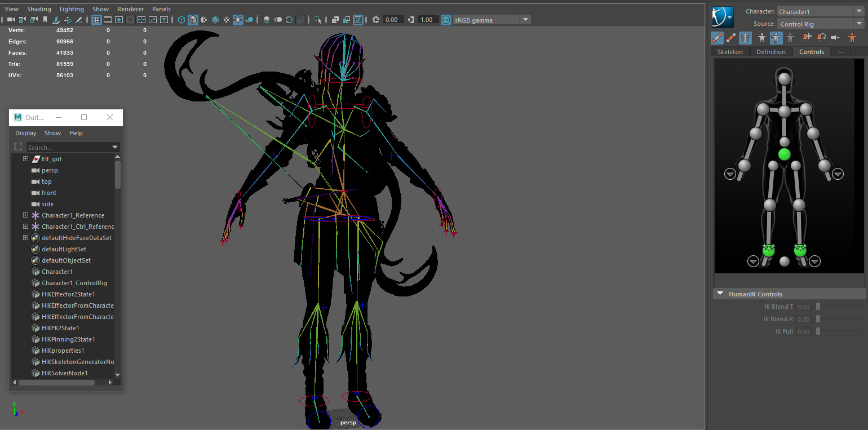Toggle the color management ON button
This screenshot has height=430, width=868.
446,20
